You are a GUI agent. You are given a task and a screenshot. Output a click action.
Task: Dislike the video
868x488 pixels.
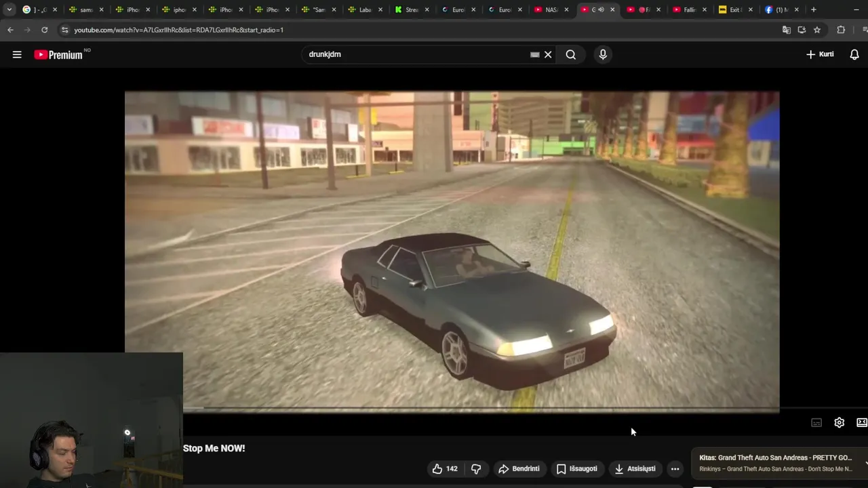[x=476, y=468]
